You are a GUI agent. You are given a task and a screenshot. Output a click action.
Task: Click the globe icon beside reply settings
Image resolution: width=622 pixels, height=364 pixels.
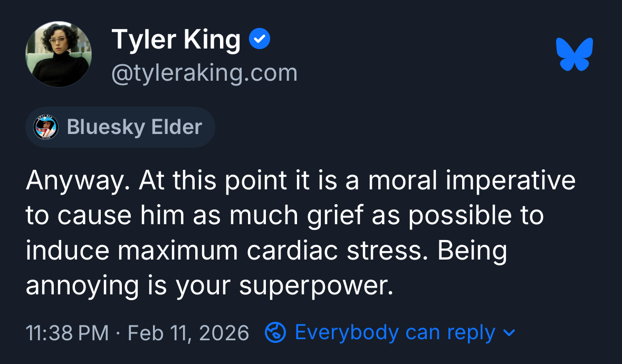[275, 332]
